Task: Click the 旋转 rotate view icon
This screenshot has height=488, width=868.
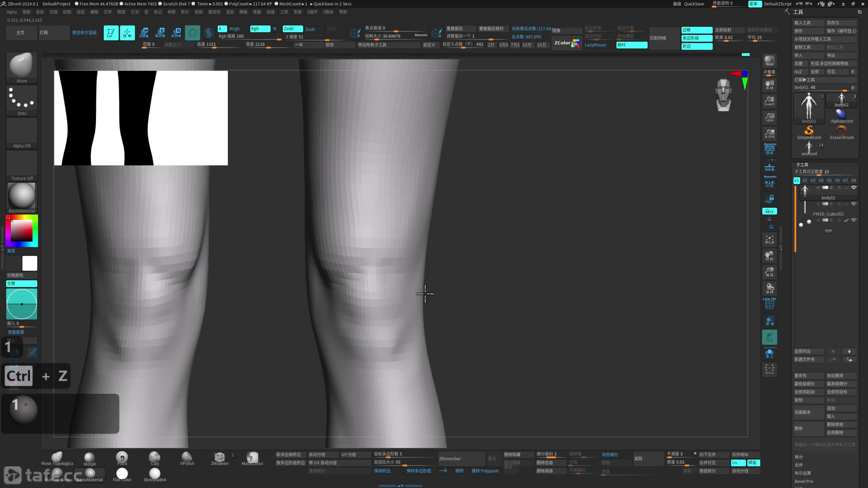Action: [769, 288]
